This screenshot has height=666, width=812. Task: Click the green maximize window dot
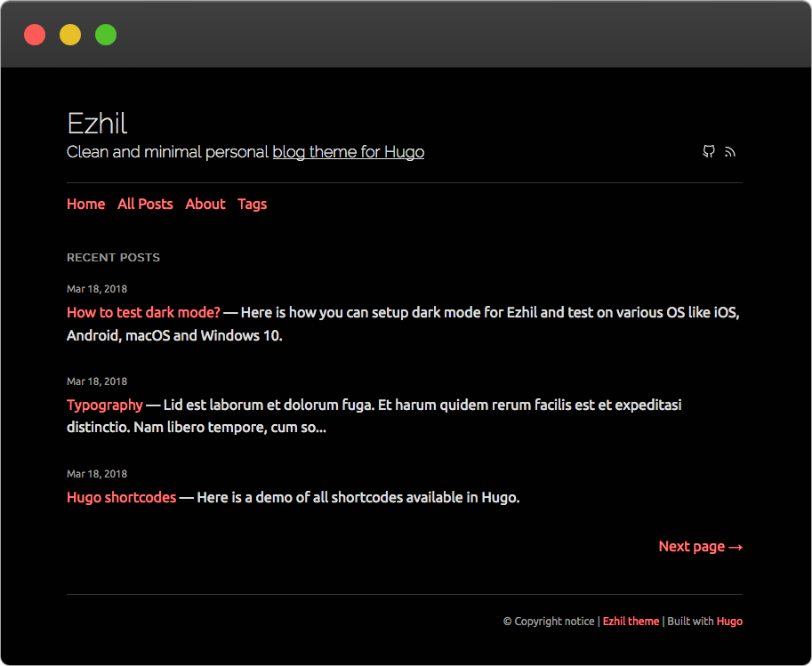(105, 35)
